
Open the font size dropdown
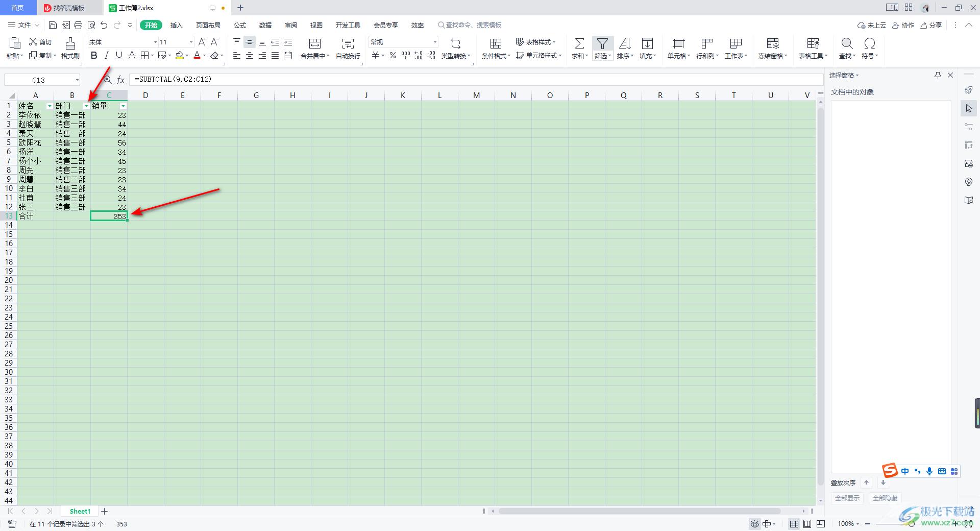pyautogui.click(x=191, y=42)
